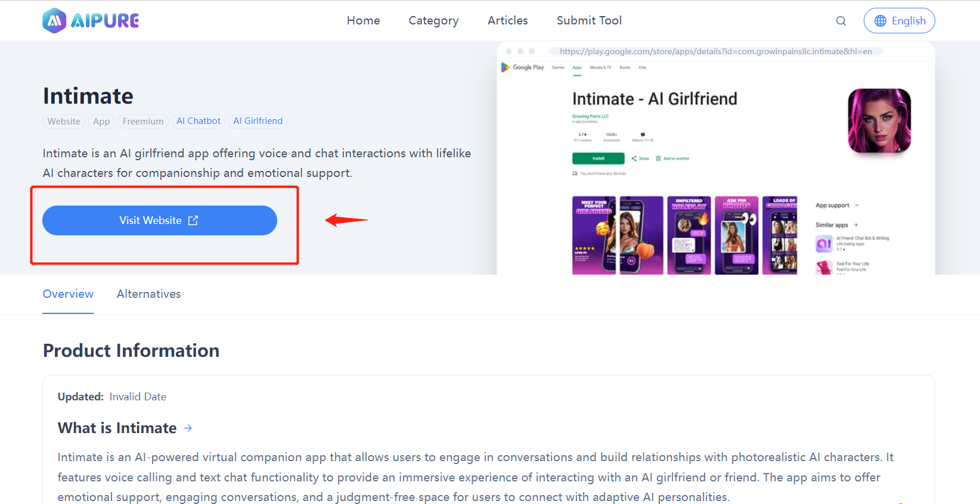This screenshot has height=504, width=980.
Task: Click the green Install button in preview
Action: pos(598,158)
